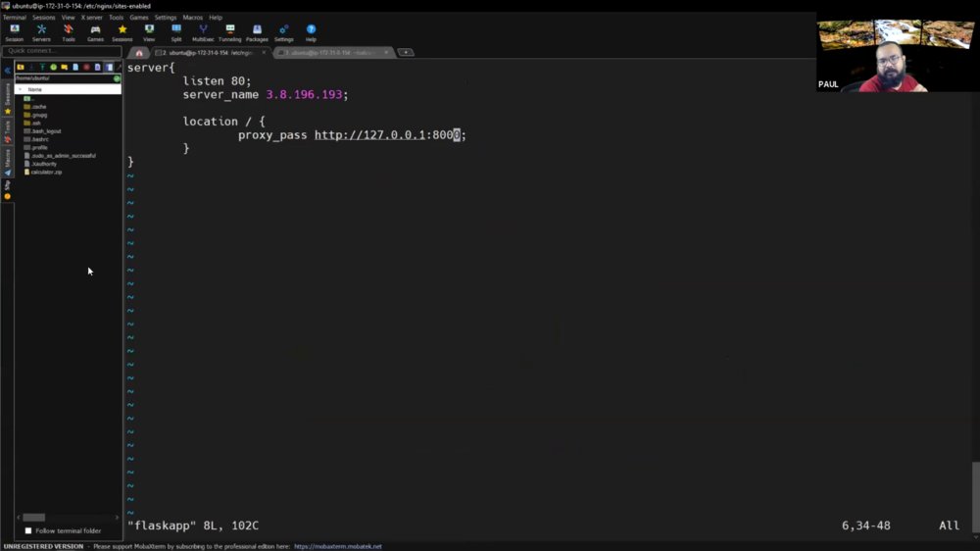Select the .sudo_as_admin_successful file
Viewport: 980px width, 551px height.
[x=60, y=155]
